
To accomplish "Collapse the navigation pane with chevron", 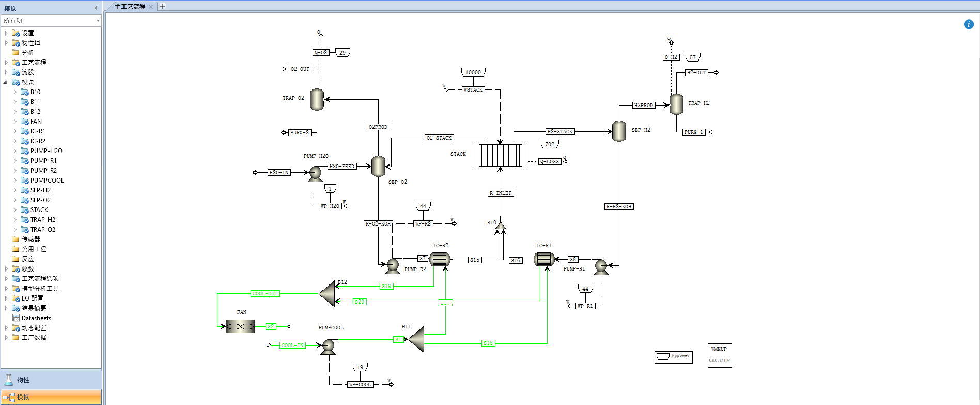I will 96,8.
